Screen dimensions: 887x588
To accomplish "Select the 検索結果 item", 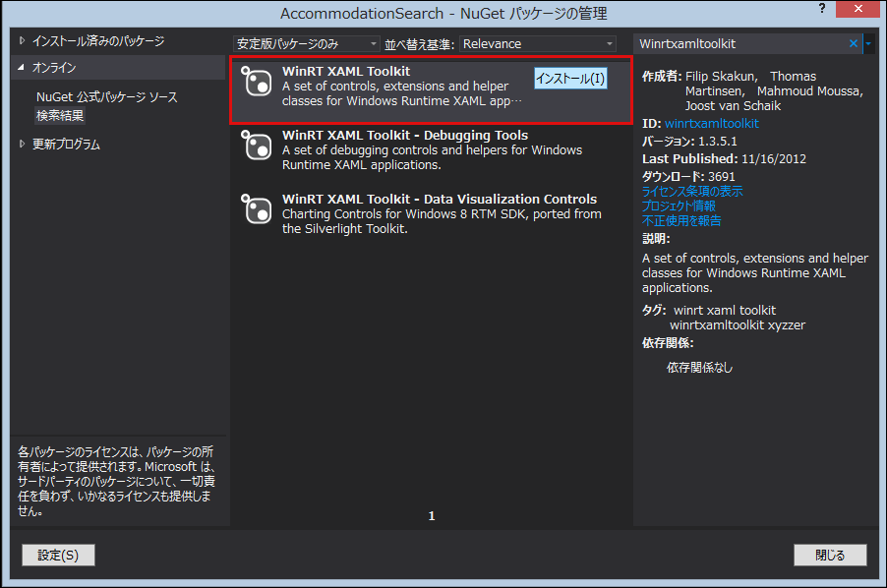I will point(60,115).
